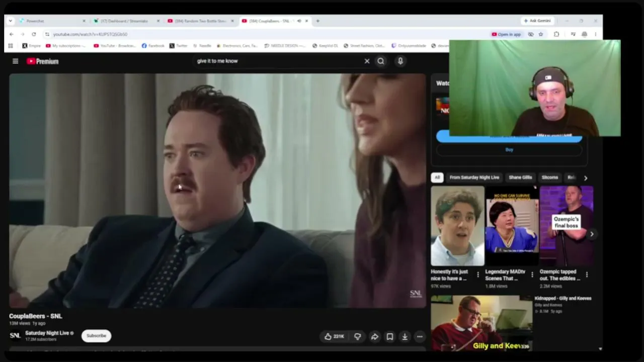Open options for Ozempic tapped out short
Viewport: 644px width, 362px height.
pos(587,275)
